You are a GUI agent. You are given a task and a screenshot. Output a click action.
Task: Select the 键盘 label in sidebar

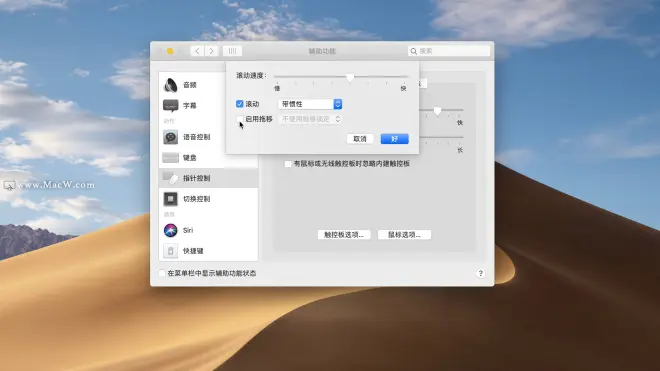pos(190,157)
